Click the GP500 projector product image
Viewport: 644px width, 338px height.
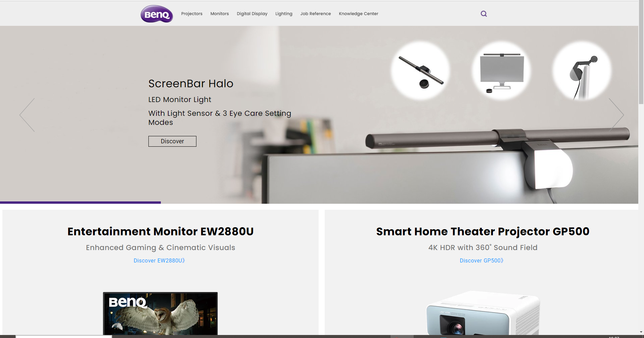(482, 314)
